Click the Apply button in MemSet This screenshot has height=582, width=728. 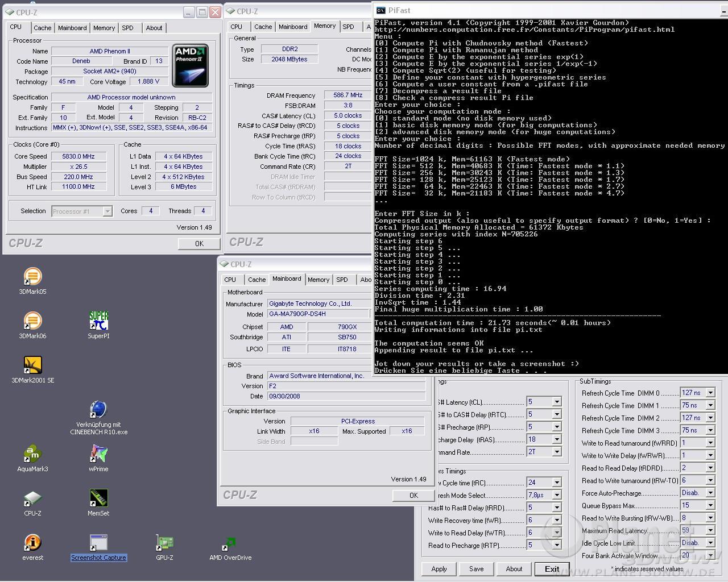coord(439,569)
